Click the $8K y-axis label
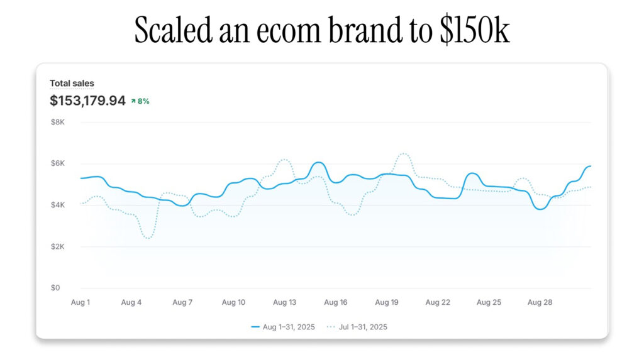The width and height of the screenshot is (644, 362). 58,122
